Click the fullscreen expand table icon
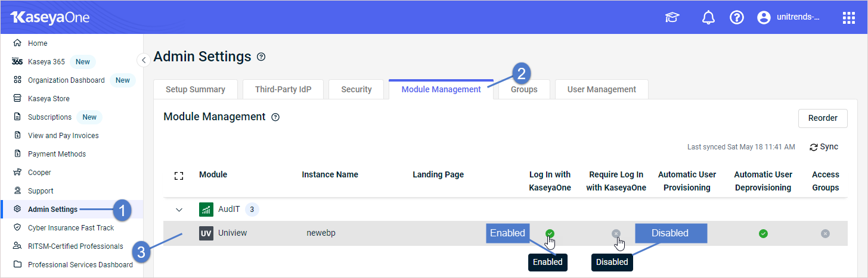 pos(178,176)
